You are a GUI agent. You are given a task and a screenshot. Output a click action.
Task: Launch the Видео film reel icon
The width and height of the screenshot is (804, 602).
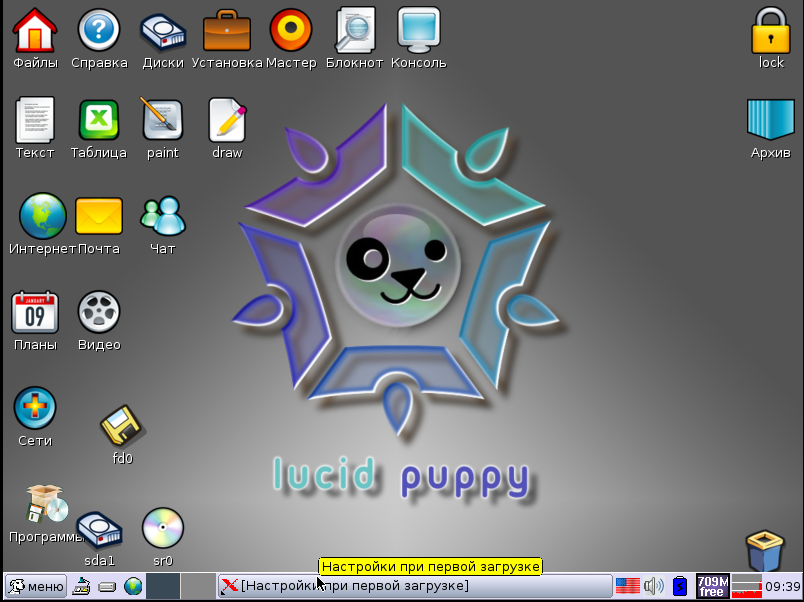click(x=98, y=312)
